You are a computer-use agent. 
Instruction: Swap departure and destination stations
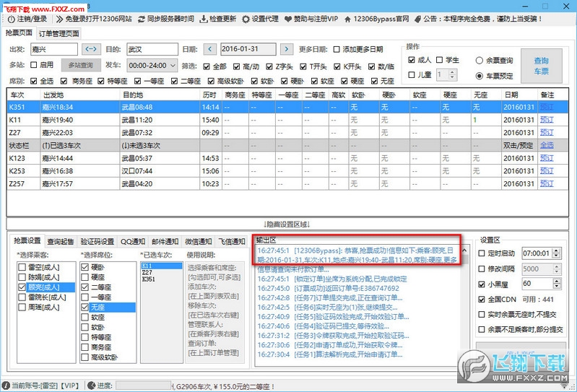click(91, 49)
